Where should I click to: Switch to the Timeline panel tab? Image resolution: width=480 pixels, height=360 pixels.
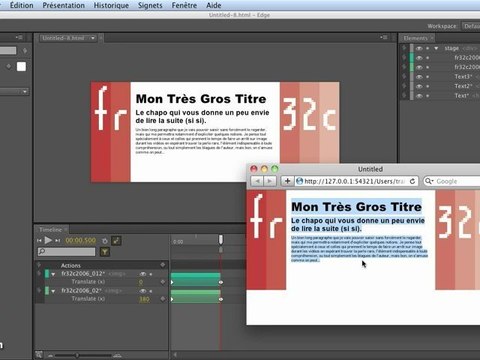50,229
